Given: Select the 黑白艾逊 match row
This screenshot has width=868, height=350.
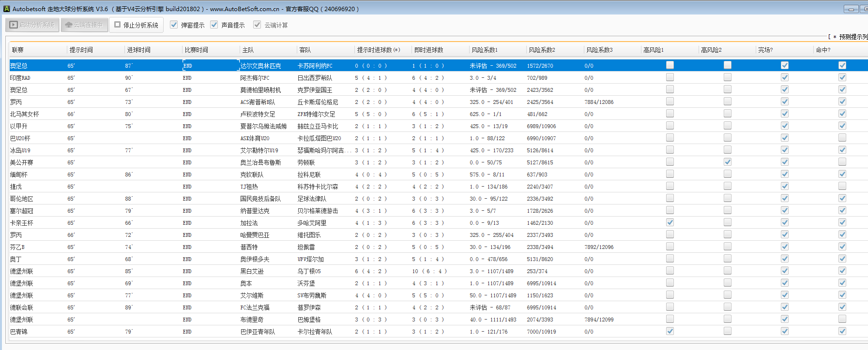Looking at the screenshot, I should (252, 271).
